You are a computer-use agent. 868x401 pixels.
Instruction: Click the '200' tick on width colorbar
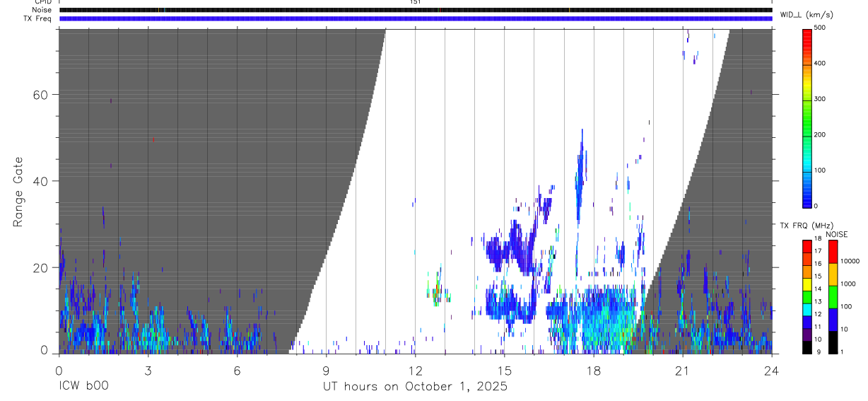click(x=821, y=134)
